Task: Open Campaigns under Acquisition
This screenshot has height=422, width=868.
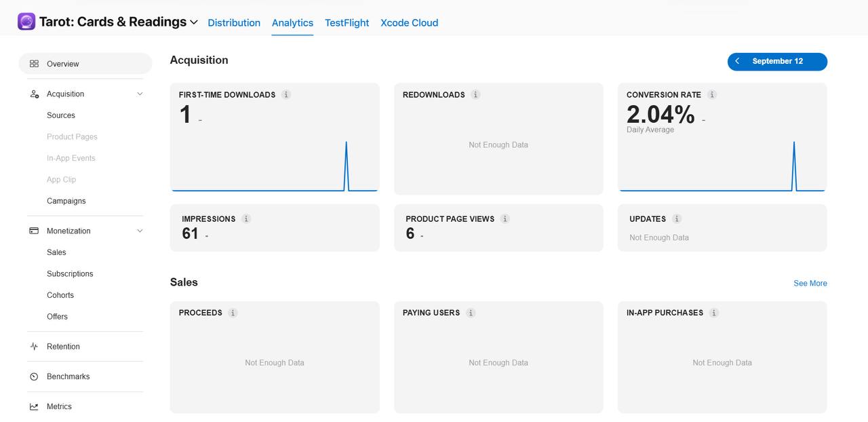Action: (66, 201)
